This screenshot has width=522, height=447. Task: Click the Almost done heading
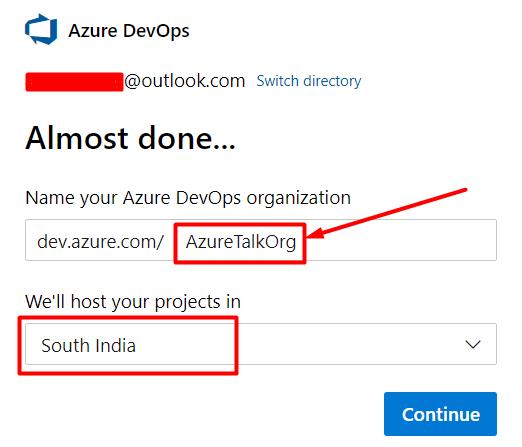pyautogui.click(x=131, y=138)
